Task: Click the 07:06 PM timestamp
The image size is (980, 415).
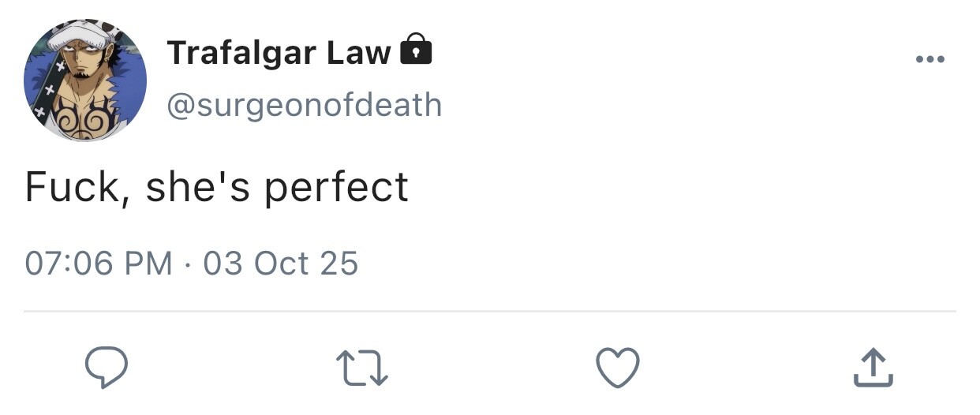Action: point(99,263)
